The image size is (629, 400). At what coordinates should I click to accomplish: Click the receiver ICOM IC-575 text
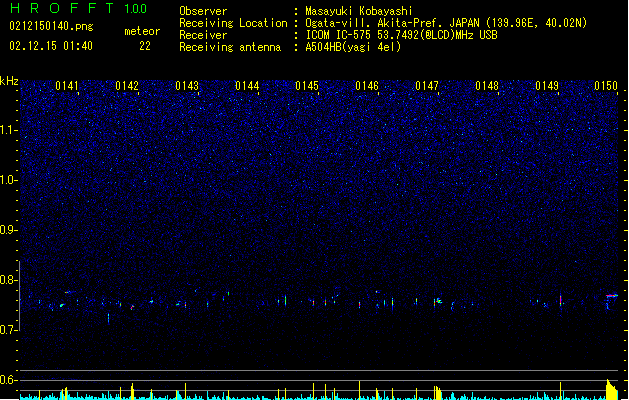[401, 35]
